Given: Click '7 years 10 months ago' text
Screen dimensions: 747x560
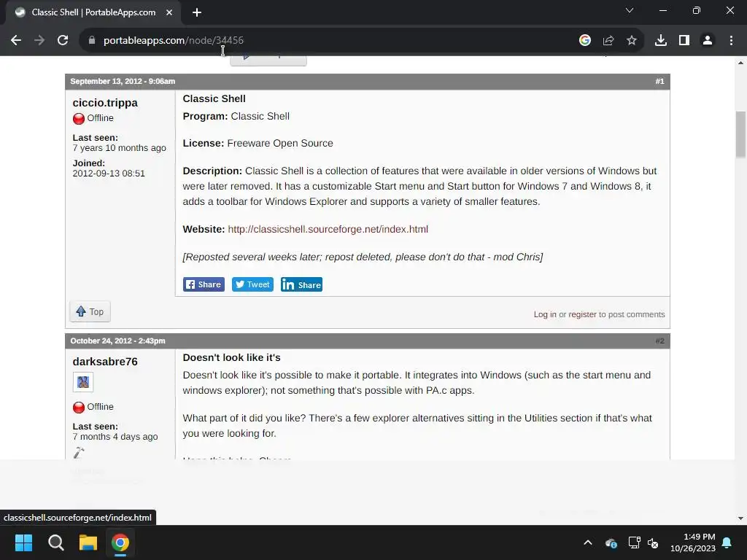Looking at the screenshot, I should [119, 148].
